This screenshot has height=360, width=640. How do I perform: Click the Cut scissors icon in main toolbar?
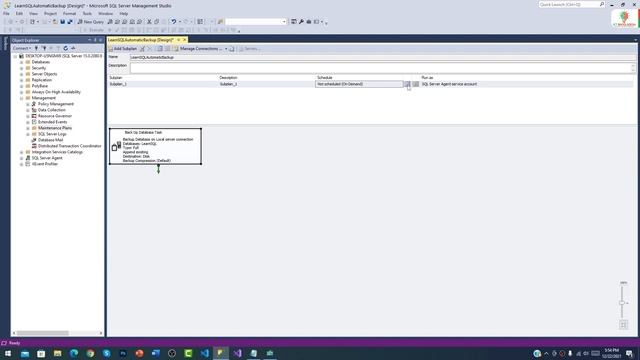[x=149, y=22]
